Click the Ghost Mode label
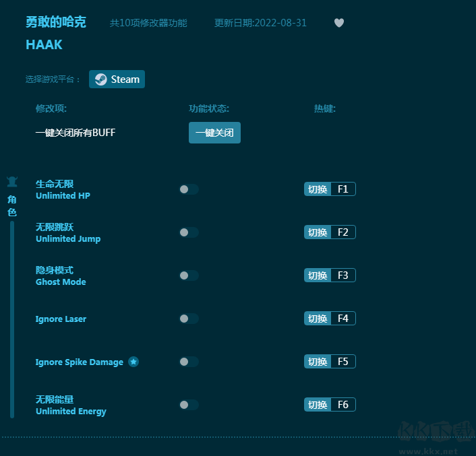 pyautogui.click(x=61, y=282)
